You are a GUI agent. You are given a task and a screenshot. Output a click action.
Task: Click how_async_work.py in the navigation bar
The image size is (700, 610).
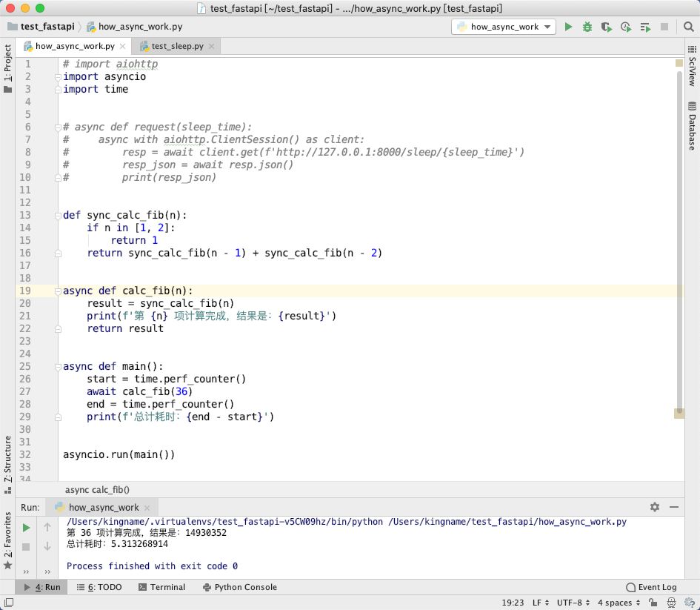135,27
